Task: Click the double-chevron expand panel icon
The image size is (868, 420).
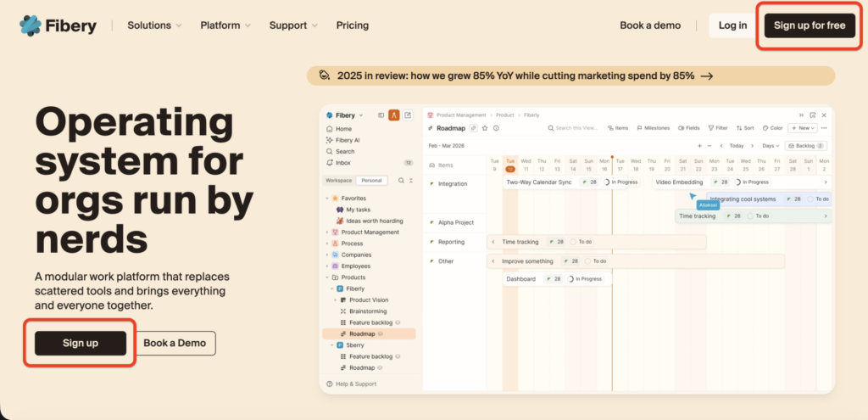Action: [801, 115]
